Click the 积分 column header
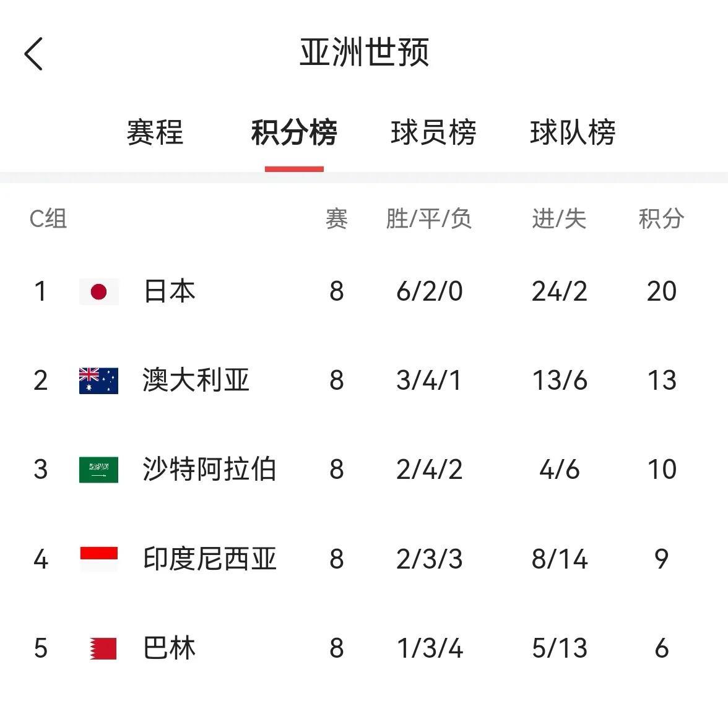Image resolution: width=728 pixels, height=714 pixels. [x=661, y=218]
